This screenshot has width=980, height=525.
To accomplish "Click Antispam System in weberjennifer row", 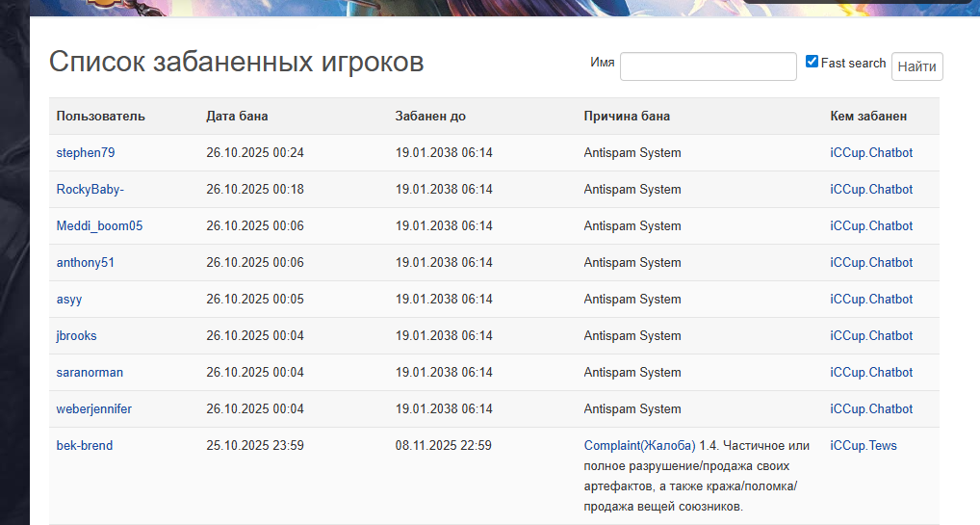I will [x=632, y=409].
